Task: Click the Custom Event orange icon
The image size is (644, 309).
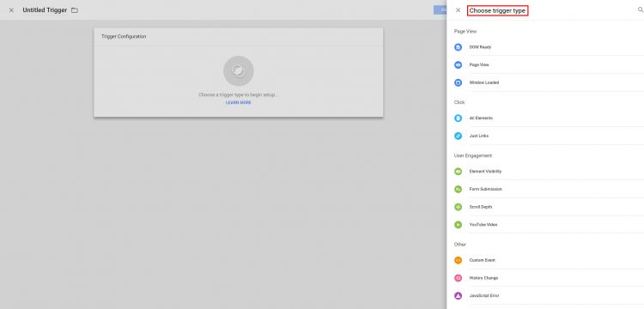Action: pyautogui.click(x=458, y=260)
